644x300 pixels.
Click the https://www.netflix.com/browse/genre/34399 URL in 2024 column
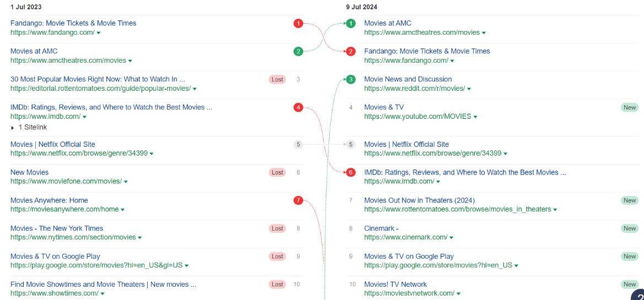(433, 154)
